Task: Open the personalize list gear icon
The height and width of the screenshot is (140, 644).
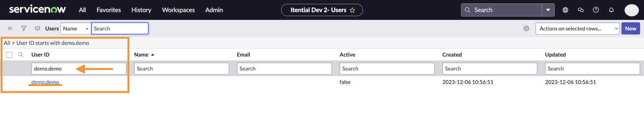Action: (x=526, y=28)
